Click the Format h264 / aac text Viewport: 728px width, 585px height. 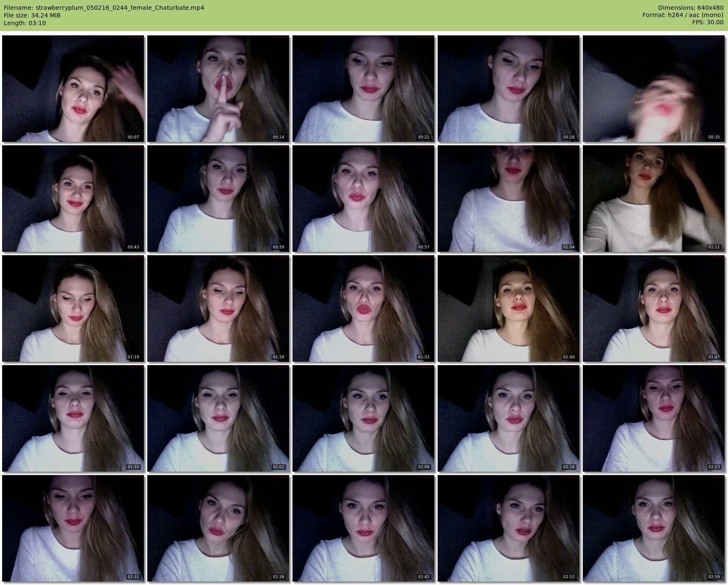(x=683, y=15)
